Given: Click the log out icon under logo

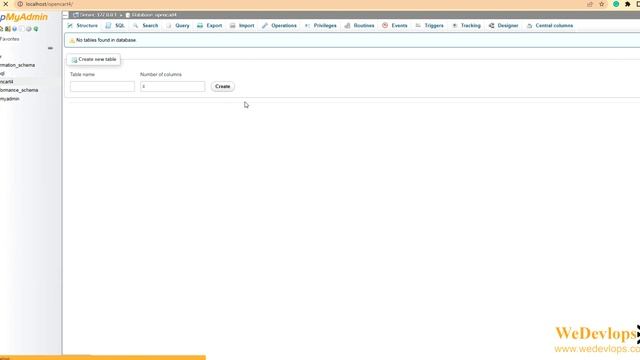Looking at the screenshot, I should point(8,29).
